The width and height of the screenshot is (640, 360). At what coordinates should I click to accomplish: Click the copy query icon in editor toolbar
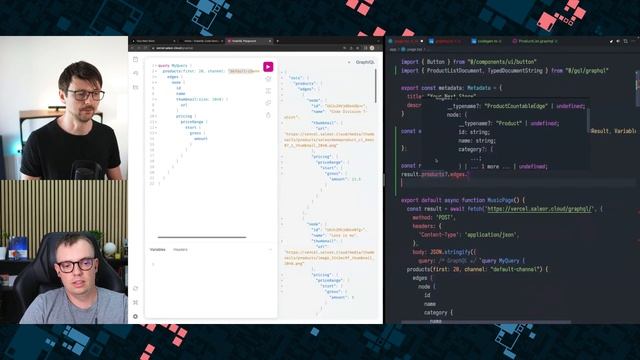(268, 103)
